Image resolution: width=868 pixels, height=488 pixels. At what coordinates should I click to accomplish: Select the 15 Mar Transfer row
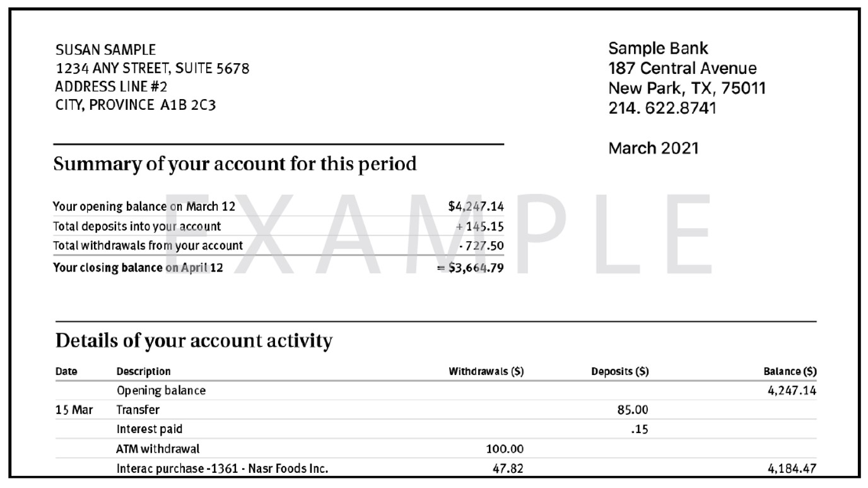(436, 410)
